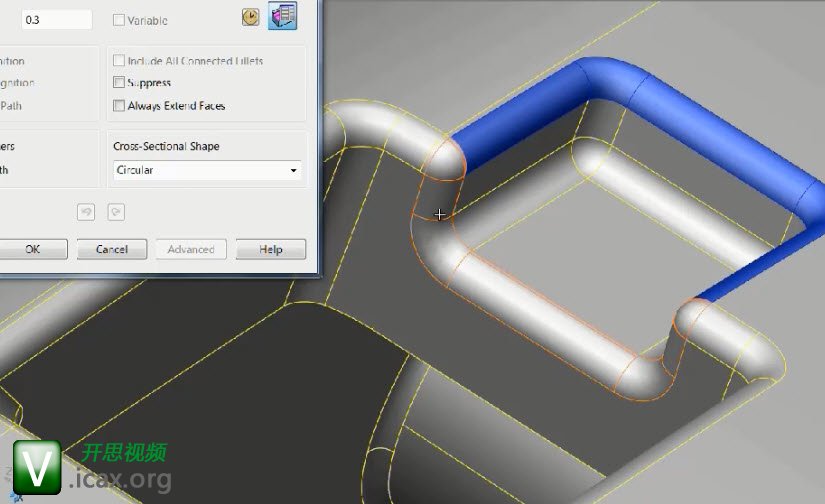Enable the Variable checkbox
825x504 pixels.
point(119,20)
